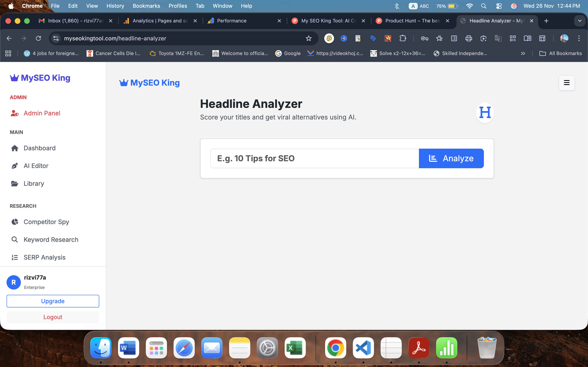Bookmark this page with the star icon
Screen dimensions: 588x367
pyautogui.click(x=308, y=38)
